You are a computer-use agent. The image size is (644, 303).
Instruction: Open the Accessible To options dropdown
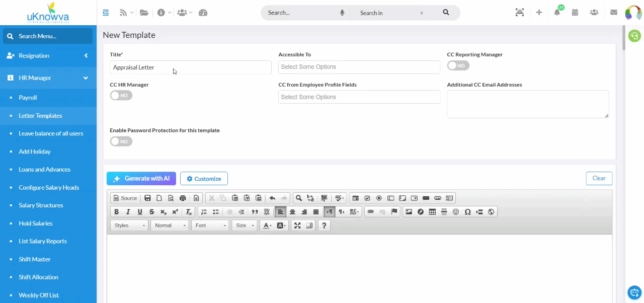click(x=359, y=67)
